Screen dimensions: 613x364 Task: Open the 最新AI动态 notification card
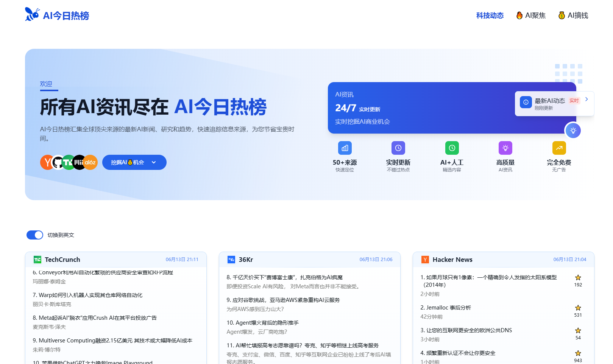pyautogui.click(x=554, y=104)
